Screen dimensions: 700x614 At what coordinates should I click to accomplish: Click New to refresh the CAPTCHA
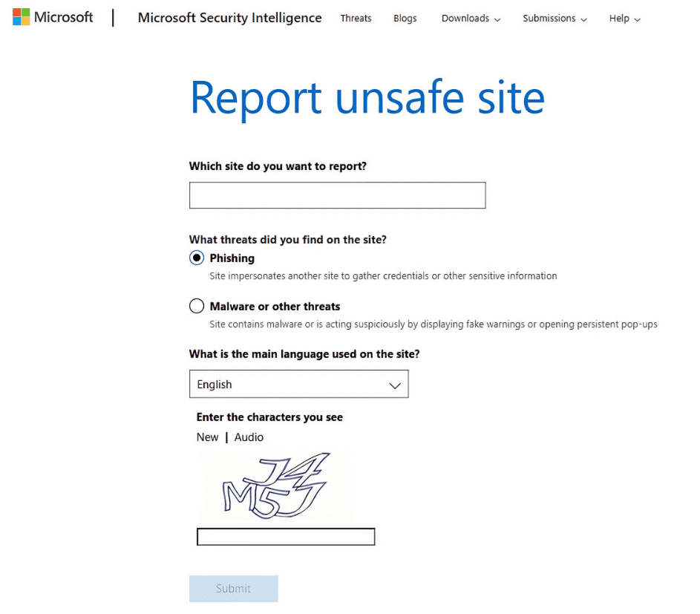pos(207,437)
